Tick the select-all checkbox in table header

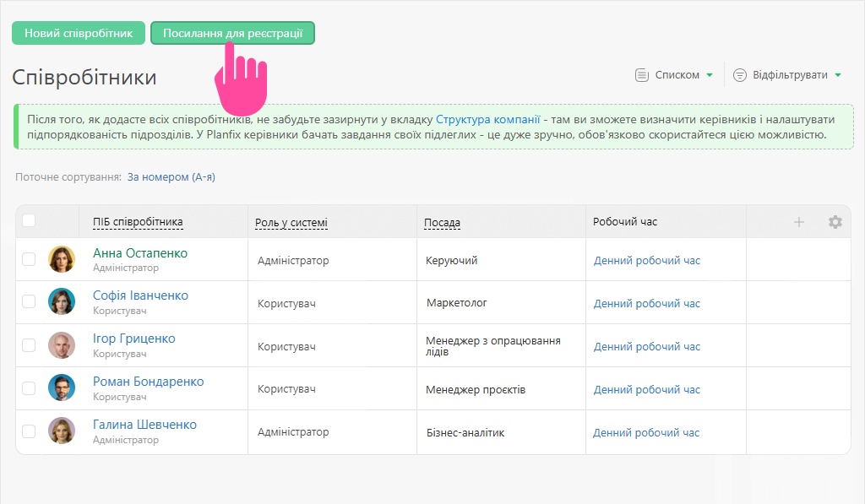click(29, 220)
